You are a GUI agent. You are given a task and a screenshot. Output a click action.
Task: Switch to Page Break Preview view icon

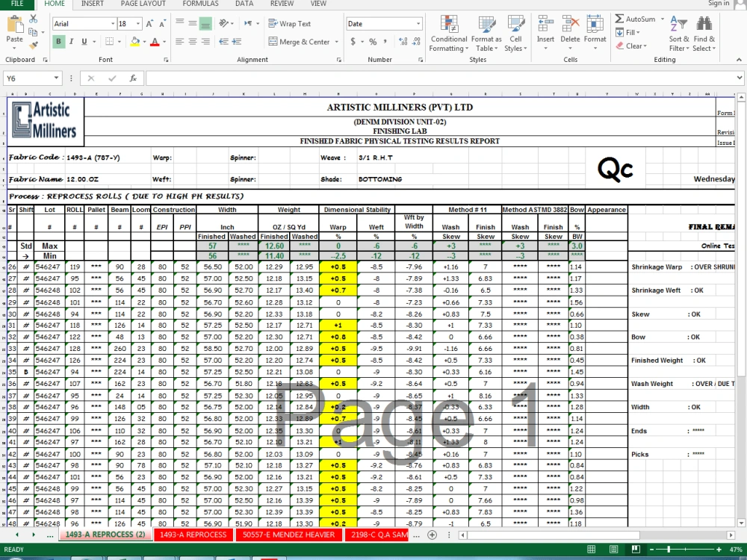tap(636, 550)
